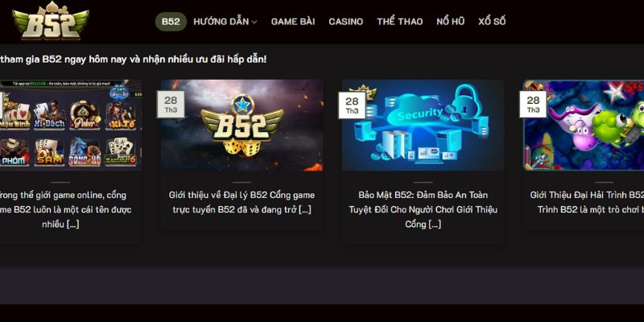Open the Casino menu item

point(346,22)
